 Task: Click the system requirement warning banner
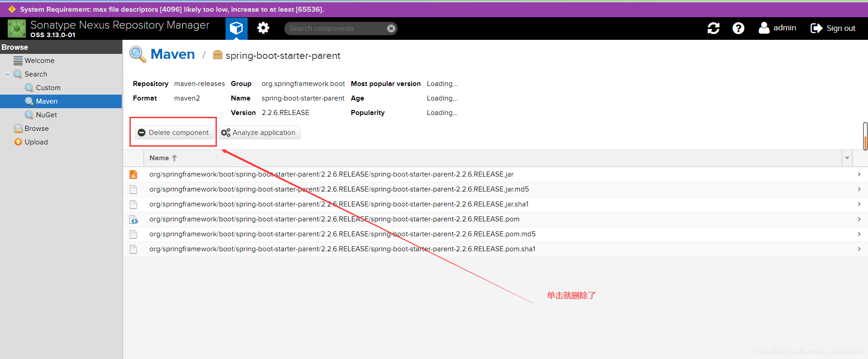point(434,10)
